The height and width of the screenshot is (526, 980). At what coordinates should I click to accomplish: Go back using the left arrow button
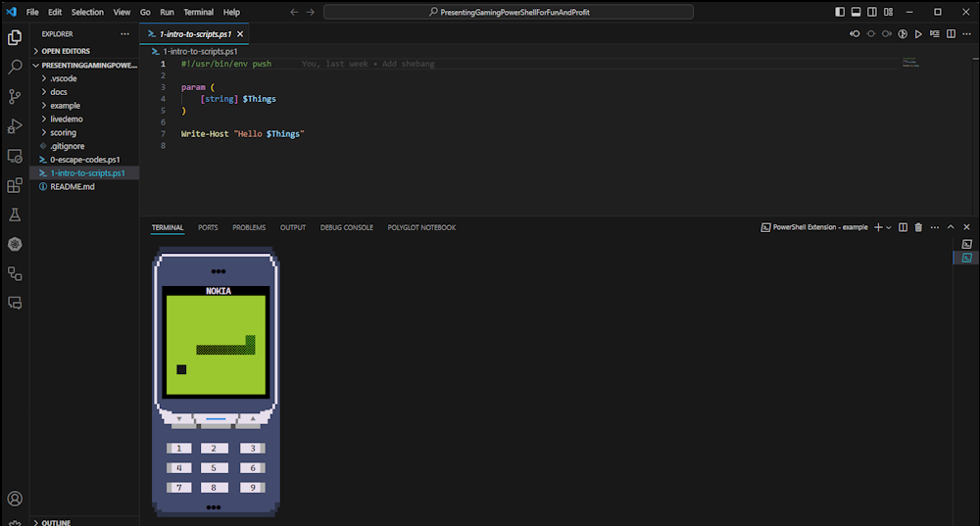click(294, 12)
